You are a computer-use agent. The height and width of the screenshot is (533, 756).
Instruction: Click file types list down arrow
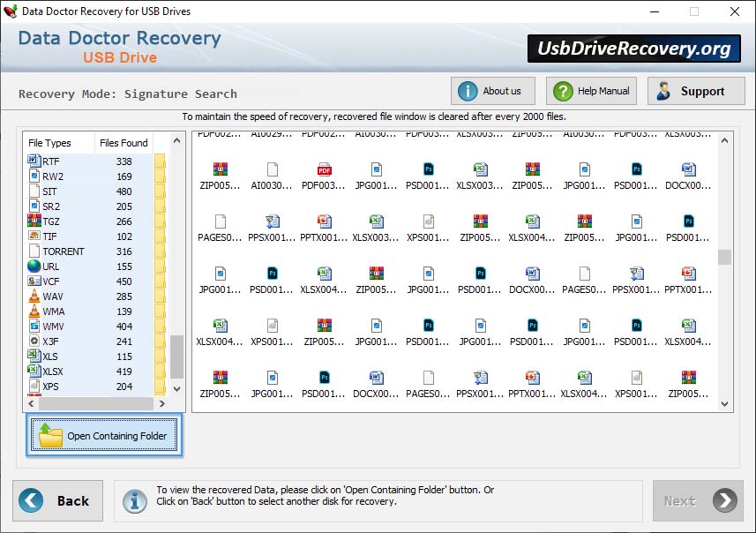tap(177, 388)
